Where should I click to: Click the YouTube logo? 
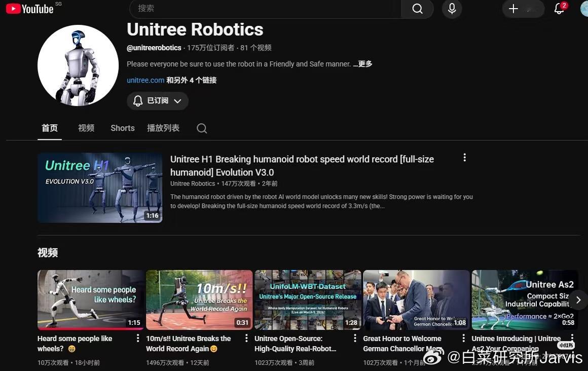(30, 9)
